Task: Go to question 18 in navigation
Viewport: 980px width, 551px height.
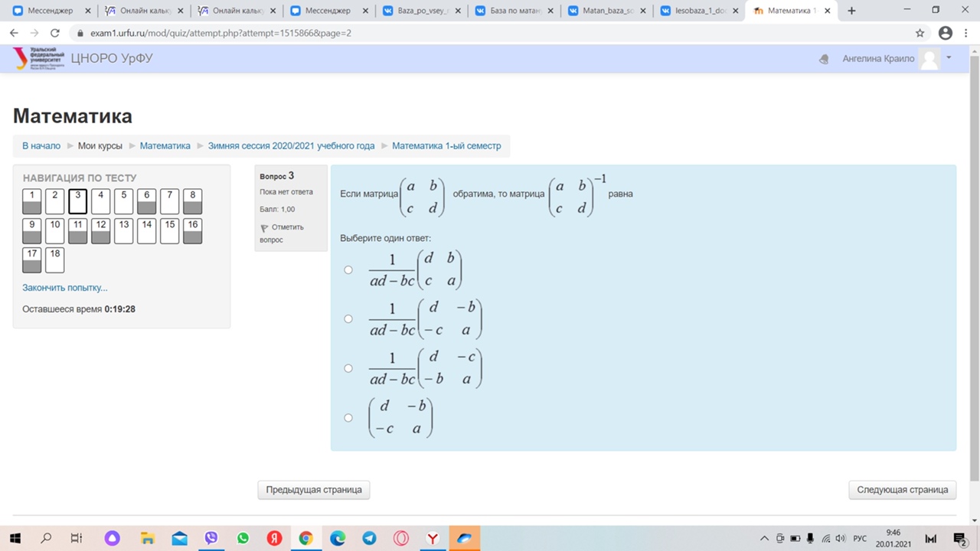Action: pyautogui.click(x=54, y=260)
